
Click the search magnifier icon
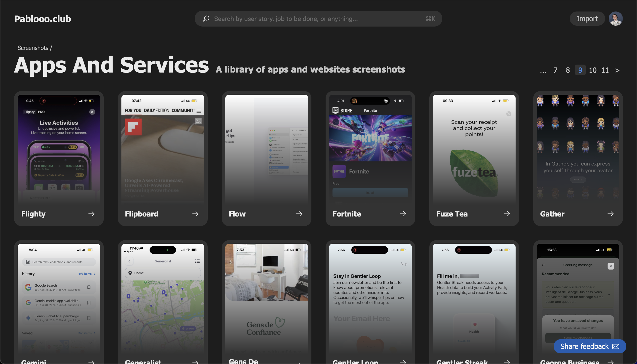[x=206, y=19]
